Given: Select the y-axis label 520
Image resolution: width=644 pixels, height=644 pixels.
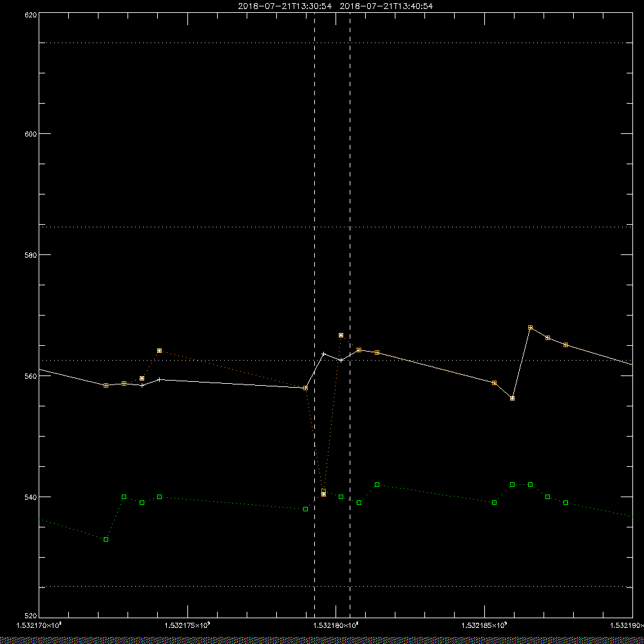Looking at the screenshot, I should pos(31,616).
